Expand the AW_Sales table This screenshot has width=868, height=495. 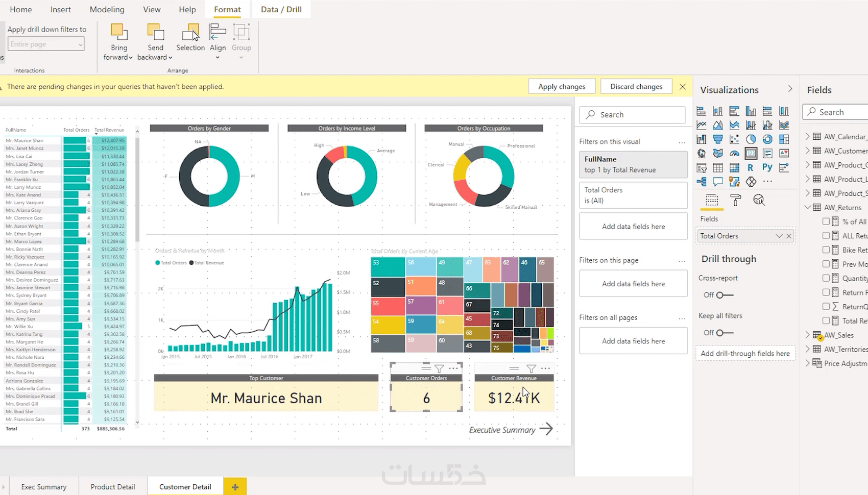pyautogui.click(x=807, y=335)
